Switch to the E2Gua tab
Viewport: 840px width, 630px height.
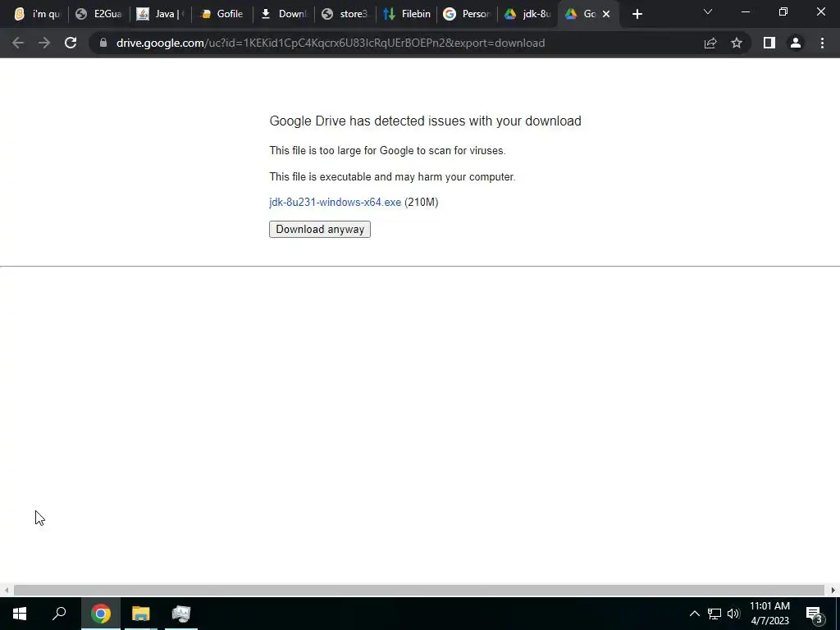coord(98,14)
